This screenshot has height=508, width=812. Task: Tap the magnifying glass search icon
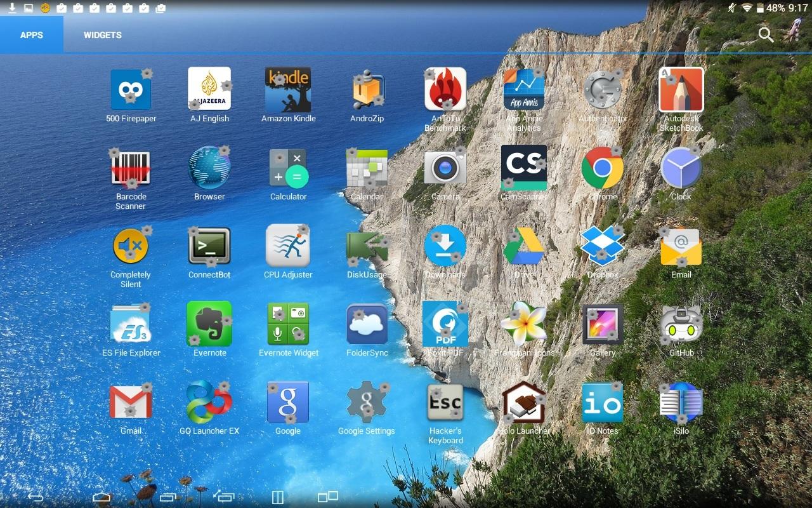[766, 34]
